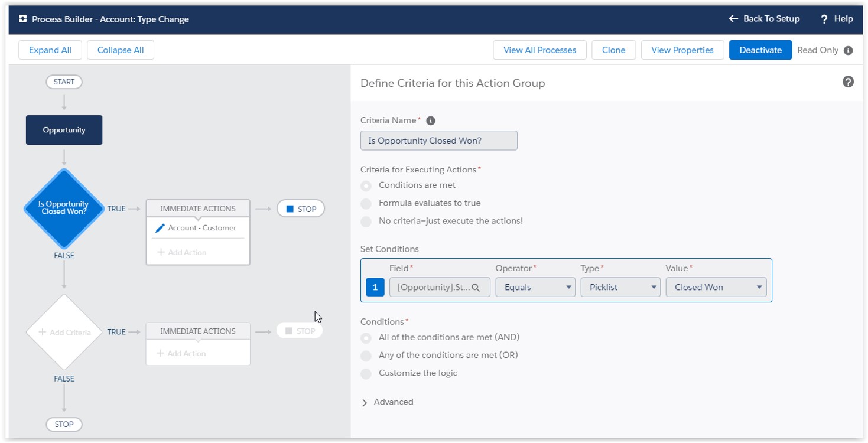
Task: Click the Criteria Name text field
Action: [x=438, y=141]
